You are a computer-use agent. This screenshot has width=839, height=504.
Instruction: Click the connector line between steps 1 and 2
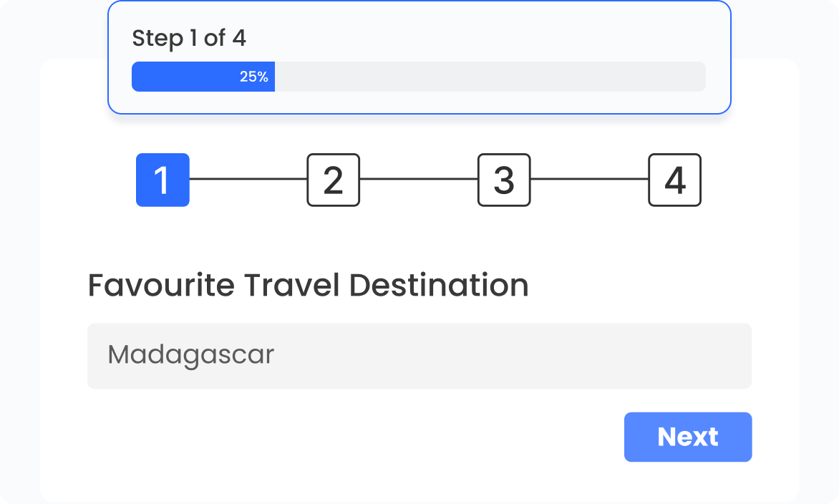247,180
